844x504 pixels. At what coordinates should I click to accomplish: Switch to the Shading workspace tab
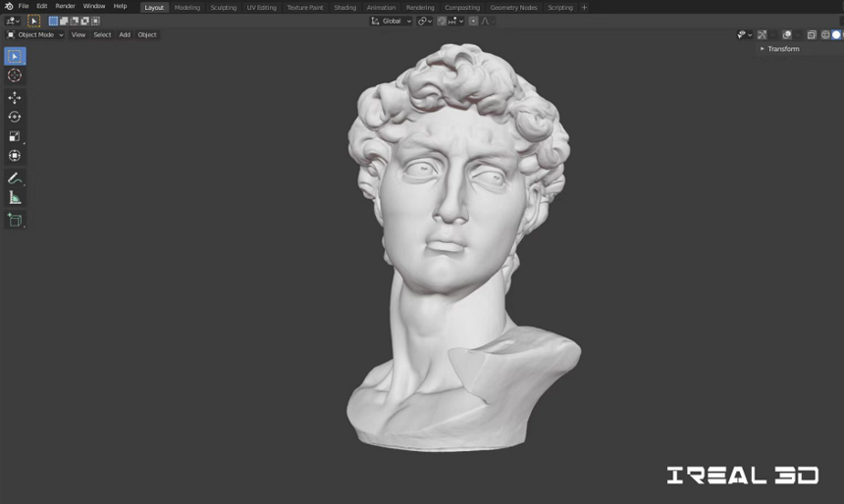coord(345,8)
